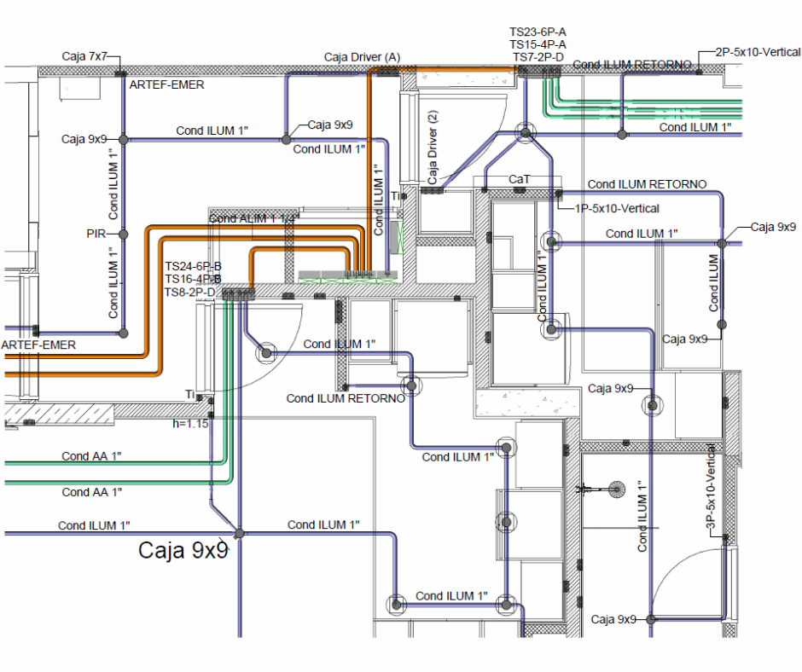
Task: Click the ceiling fan fixture symbol
Action: pos(614,490)
